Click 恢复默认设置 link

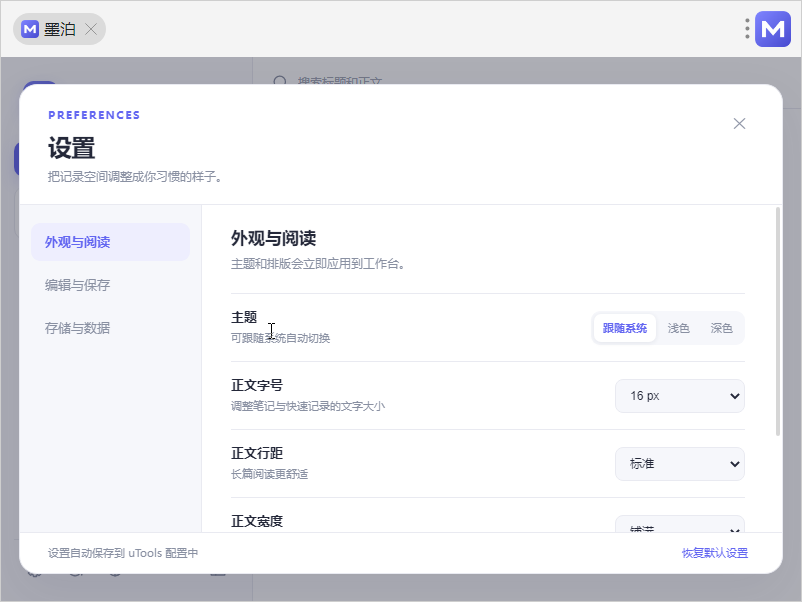click(x=715, y=553)
